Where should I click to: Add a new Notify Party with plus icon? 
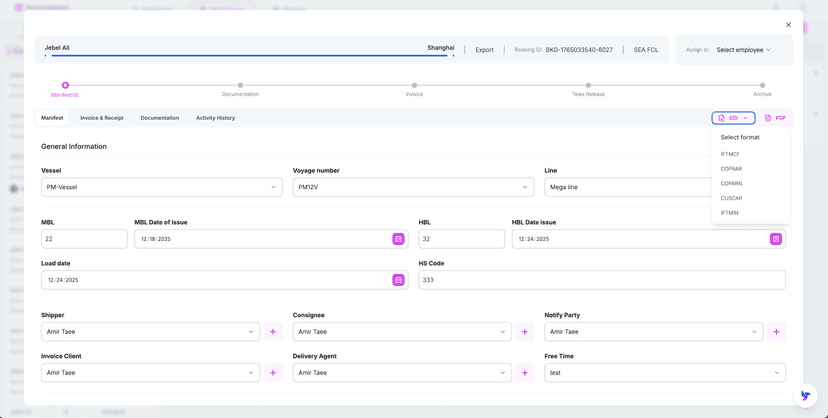click(x=776, y=332)
